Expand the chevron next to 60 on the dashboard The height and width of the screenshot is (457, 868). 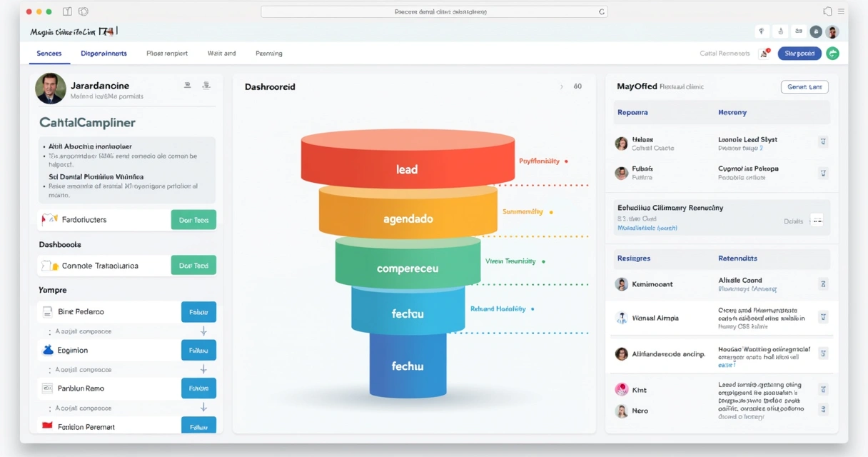point(561,86)
